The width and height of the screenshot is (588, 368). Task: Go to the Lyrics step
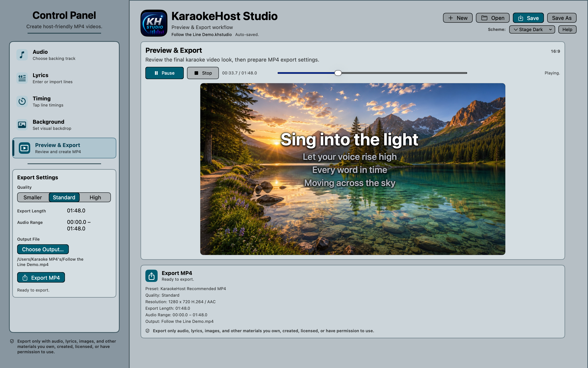click(x=64, y=78)
